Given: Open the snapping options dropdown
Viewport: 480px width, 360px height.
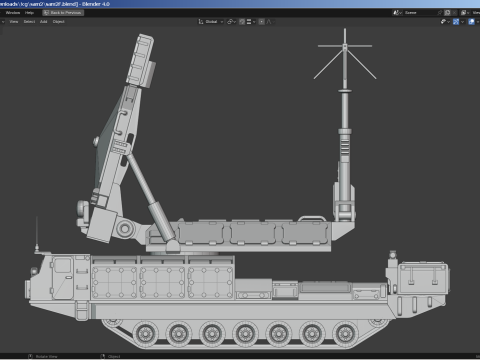Looking at the screenshot, I should tap(251, 22).
